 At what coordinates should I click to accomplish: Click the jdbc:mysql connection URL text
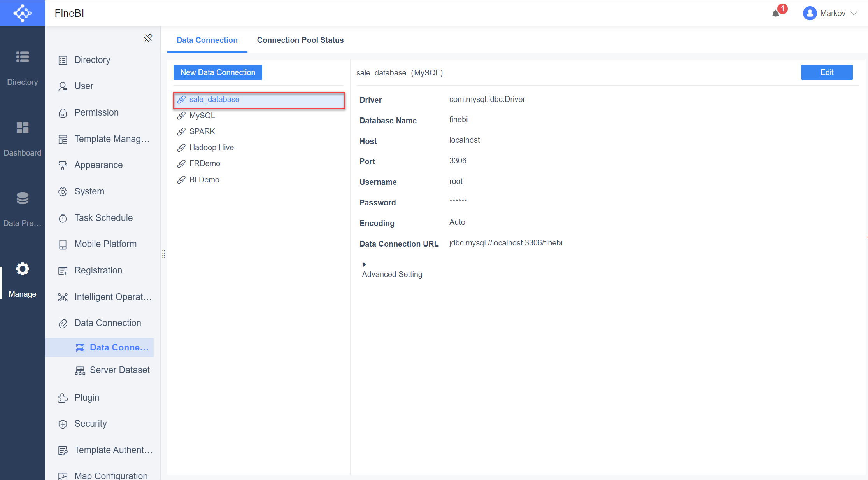click(x=506, y=243)
